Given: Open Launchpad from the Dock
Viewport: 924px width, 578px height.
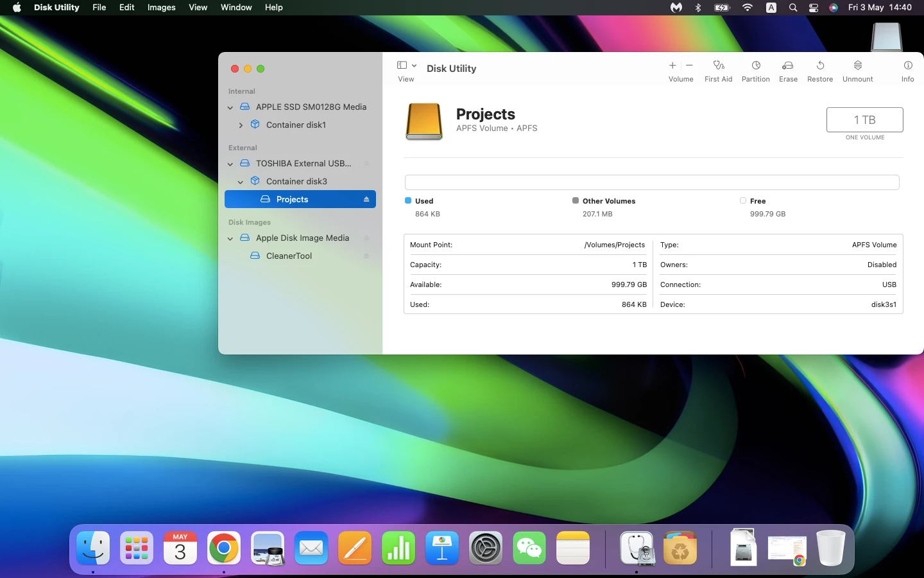Looking at the screenshot, I should click(x=137, y=548).
